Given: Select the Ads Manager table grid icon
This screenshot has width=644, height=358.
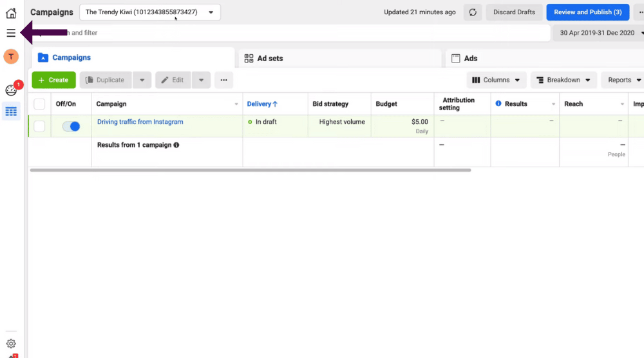Looking at the screenshot, I should pos(11,111).
